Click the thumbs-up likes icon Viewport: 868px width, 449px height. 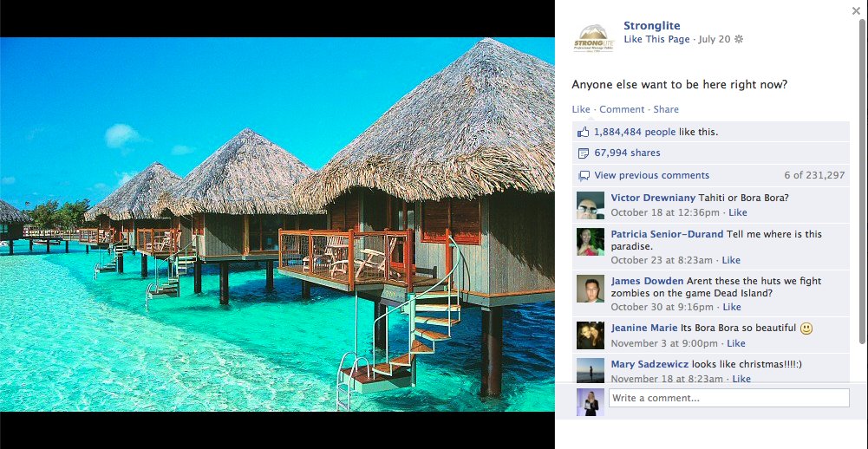tap(583, 133)
